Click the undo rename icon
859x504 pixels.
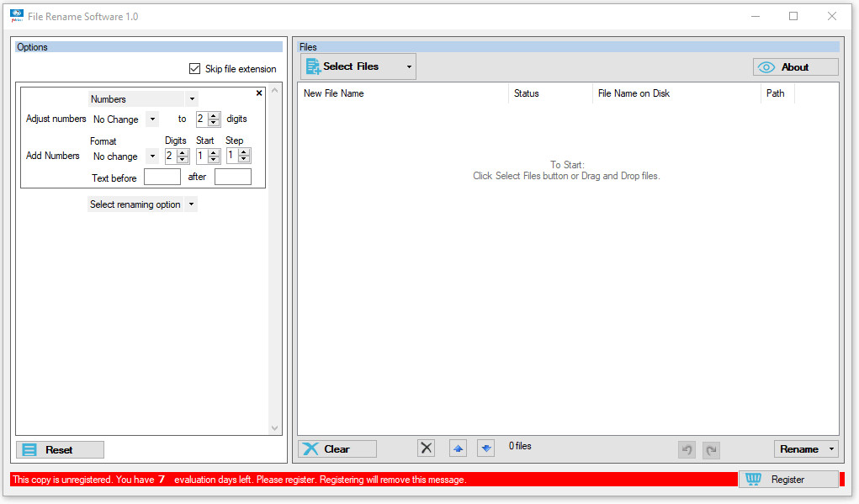coord(687,450)
